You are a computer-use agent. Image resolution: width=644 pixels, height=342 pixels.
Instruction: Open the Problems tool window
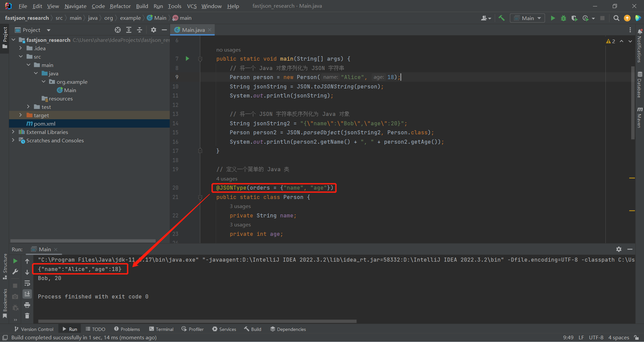127,329
